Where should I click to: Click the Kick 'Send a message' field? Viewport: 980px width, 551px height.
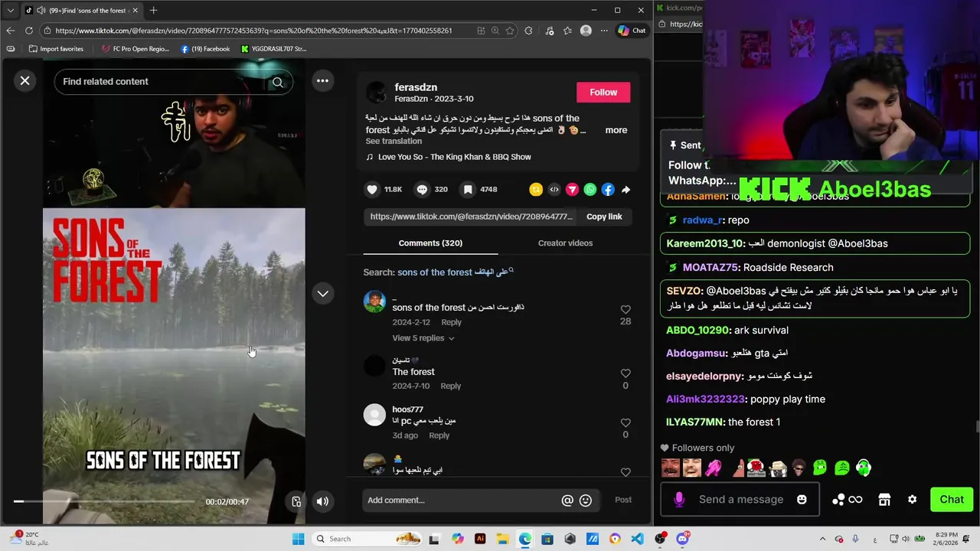coord(741,500)
